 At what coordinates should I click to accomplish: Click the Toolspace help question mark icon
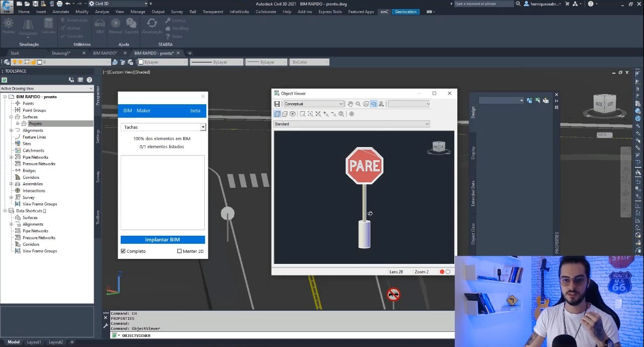89,80
